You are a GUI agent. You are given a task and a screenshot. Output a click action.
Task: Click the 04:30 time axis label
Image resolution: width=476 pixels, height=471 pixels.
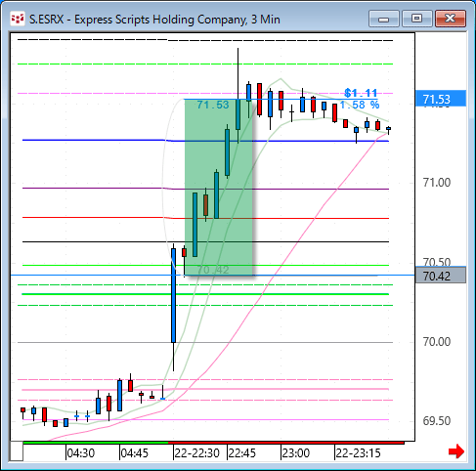point(81,453)
